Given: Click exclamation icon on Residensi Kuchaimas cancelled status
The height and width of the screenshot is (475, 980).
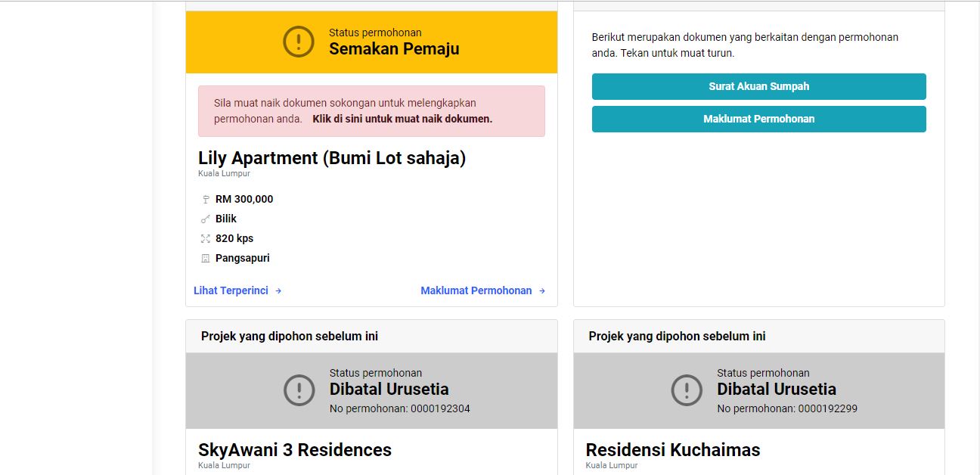Looking at the screenshot, I should pos(687,390).
